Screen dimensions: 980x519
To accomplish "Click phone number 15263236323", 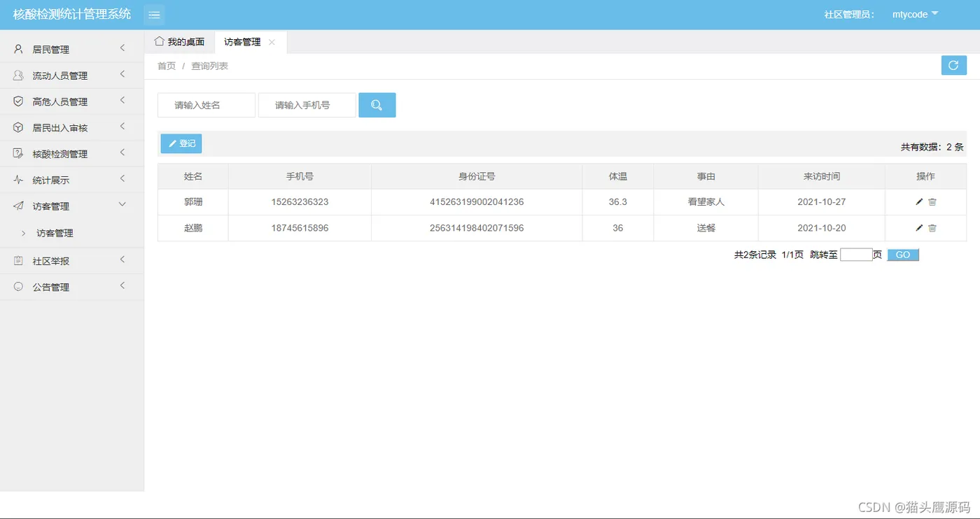I will 300,202.
